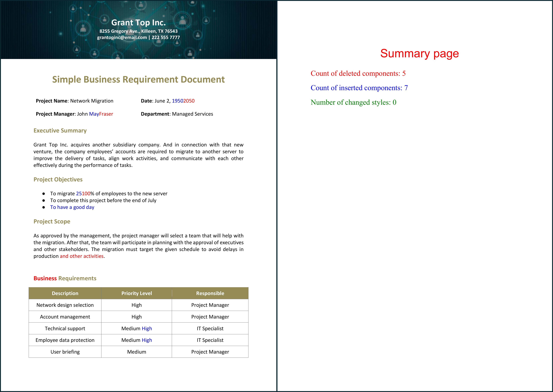Click the Summary page heading
The height and width of the screenshot is (392, 553).
tap(419, 53)
